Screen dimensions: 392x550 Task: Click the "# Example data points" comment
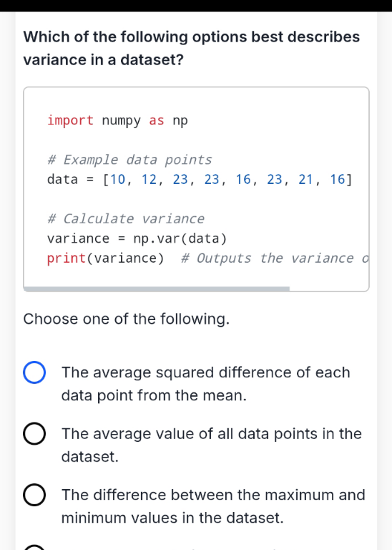[x=129, y=160]
